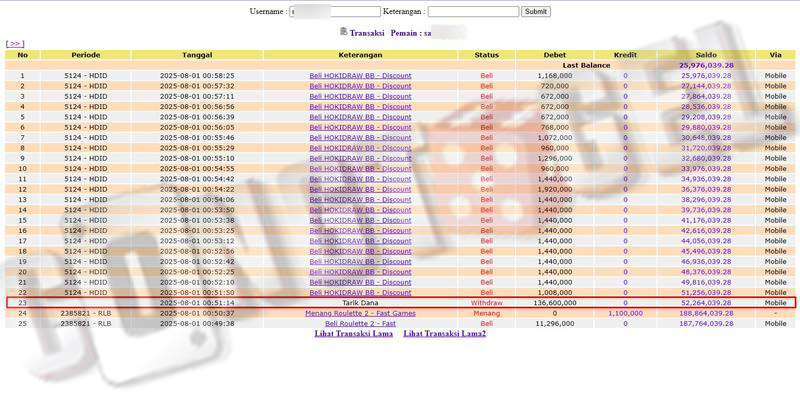800x409 pixels.
Task: Open row 1 Beli HOKIDRAW BB link
Action: click(x=360, y=76)
